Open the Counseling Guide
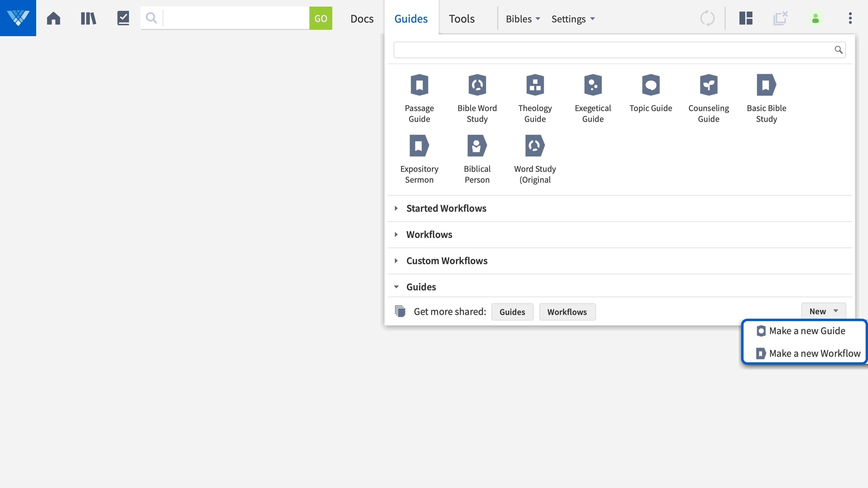Viewport: 868px width, 488px height. tap(709, 99)
